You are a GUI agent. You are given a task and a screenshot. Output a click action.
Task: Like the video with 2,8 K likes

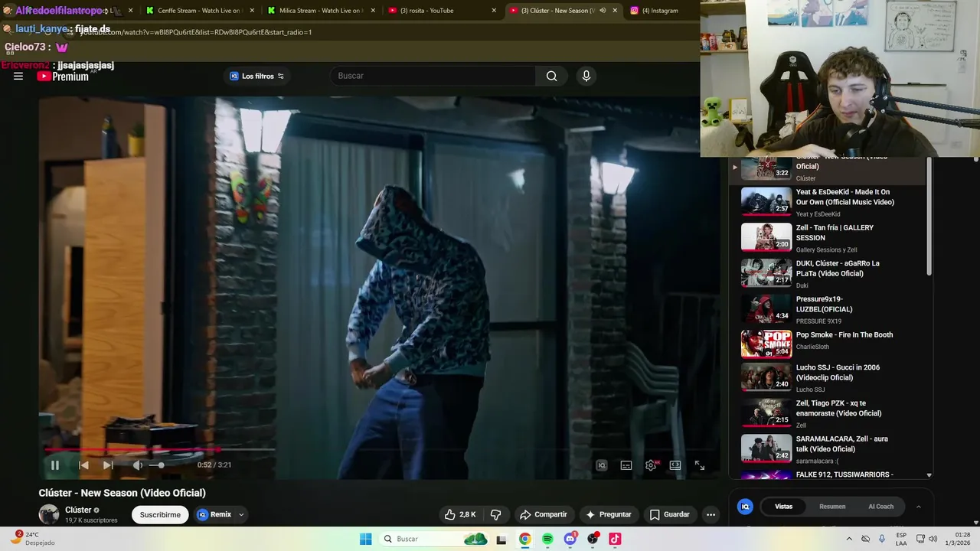460,514
